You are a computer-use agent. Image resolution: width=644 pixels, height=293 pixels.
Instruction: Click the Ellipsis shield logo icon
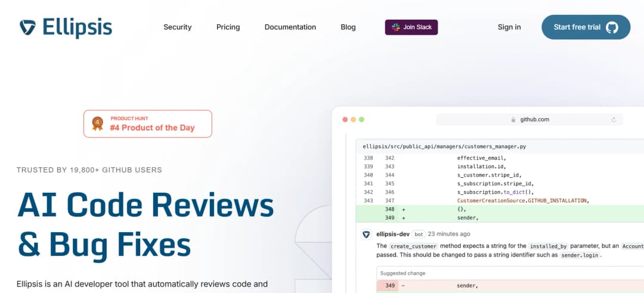27,27
